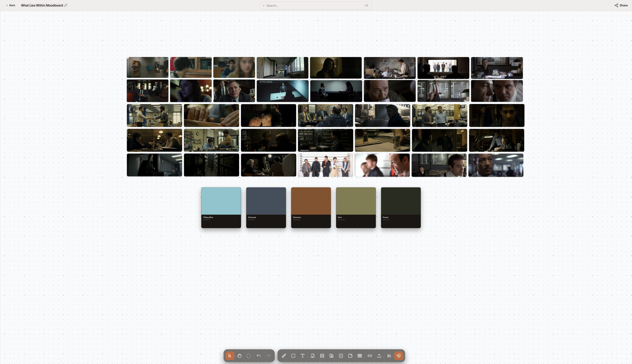
Task: Open the close-up hand on table image
Action: click(x=211, y=116)
